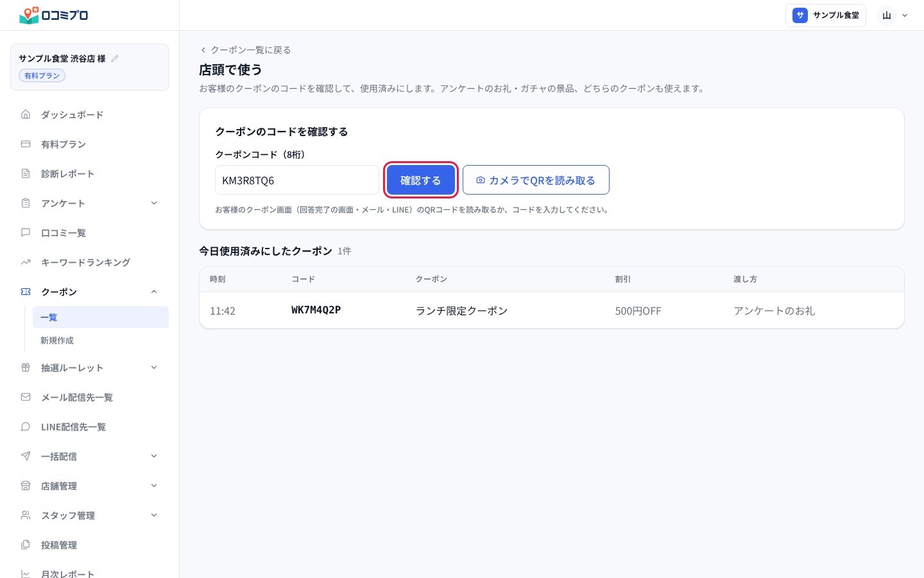924x578 pixels.
Task: Expand the 抽選ルーレット submenu chevron
Action: (154, 367)
